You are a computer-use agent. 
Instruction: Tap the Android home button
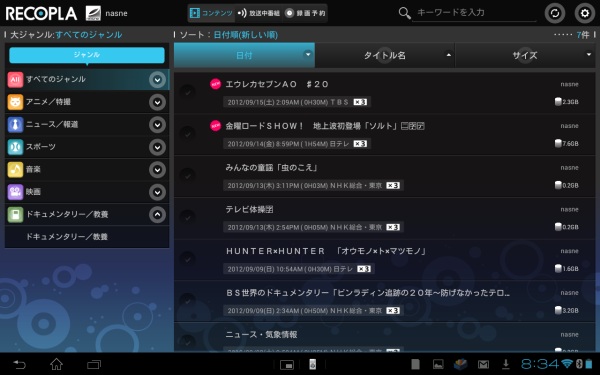(57, 364)
